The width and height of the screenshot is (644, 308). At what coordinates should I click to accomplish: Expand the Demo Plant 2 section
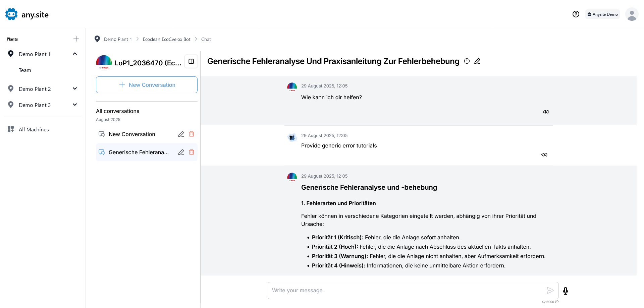coord(75,89)
